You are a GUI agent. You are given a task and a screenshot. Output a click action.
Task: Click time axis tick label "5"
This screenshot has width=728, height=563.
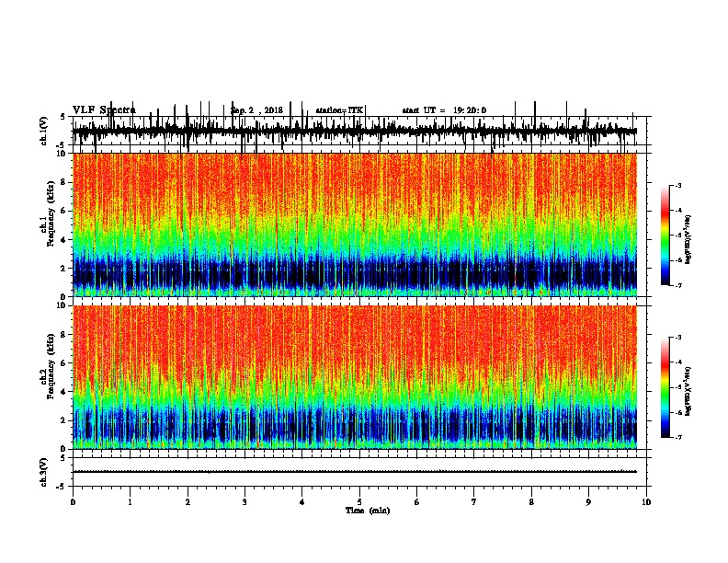coord(359,502)
